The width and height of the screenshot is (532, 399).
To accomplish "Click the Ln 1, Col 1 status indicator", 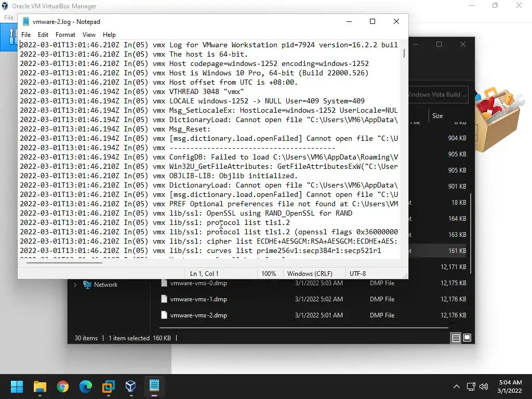I will tap(204, 273).
